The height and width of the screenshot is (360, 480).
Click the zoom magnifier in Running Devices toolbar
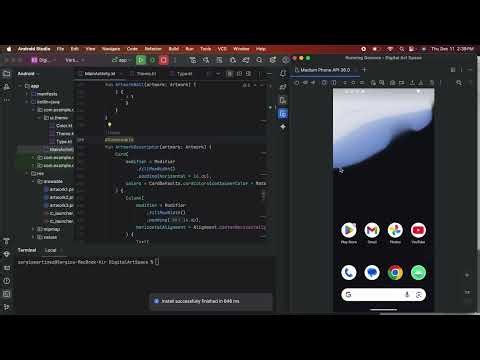coord(459,83)
